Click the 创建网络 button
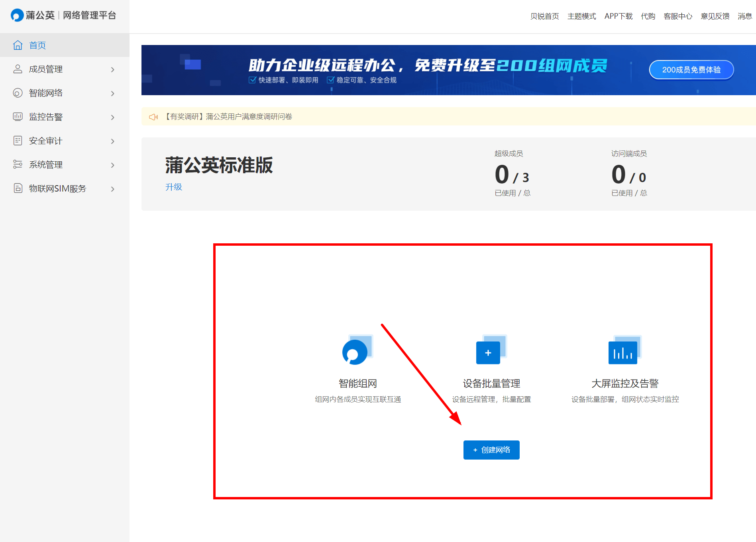 point(491,450)
